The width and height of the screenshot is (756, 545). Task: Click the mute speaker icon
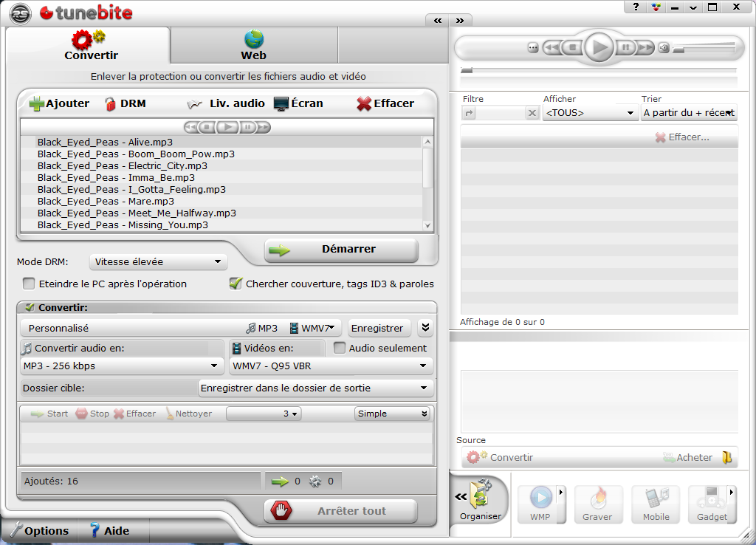click(x=664, y=48)
